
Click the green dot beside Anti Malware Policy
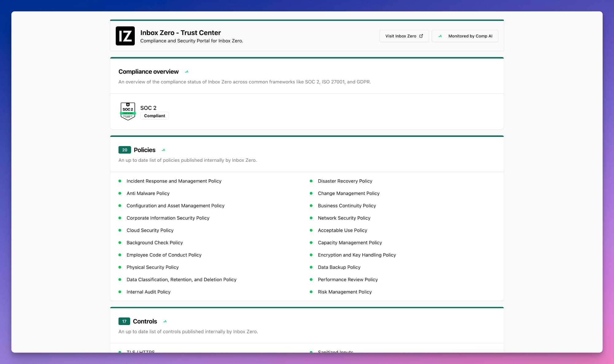tap(120, 193)
